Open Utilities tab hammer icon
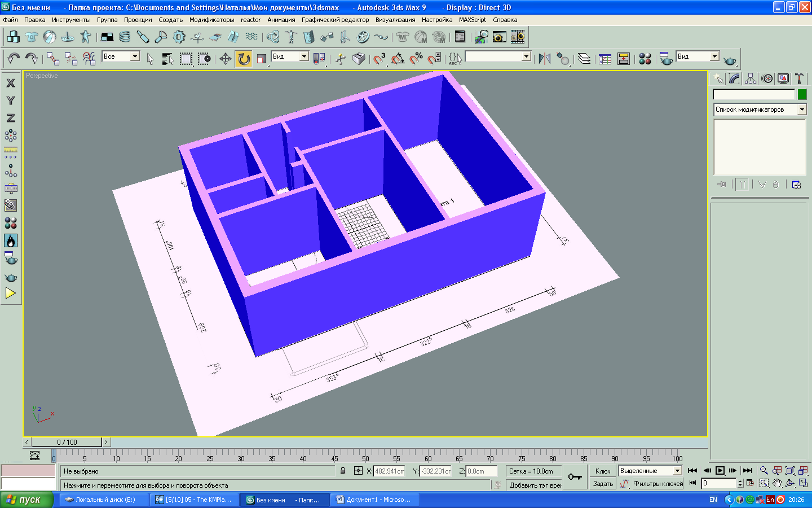812x508 pixels. tap(799, 78)
